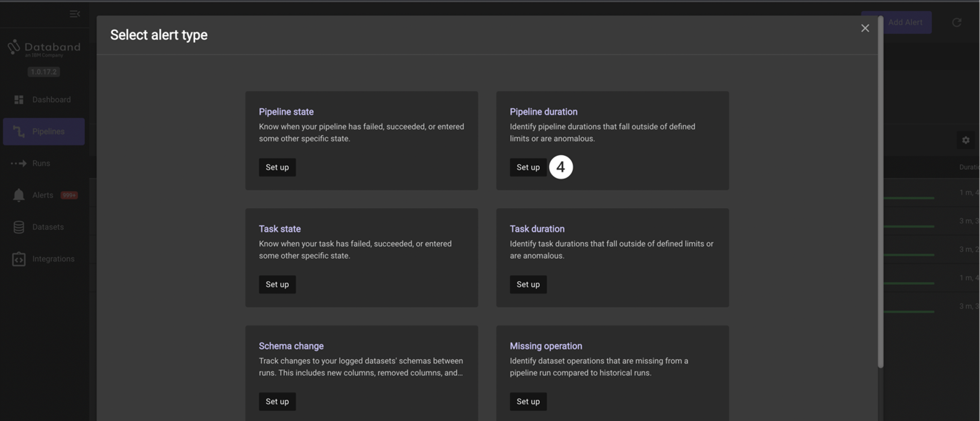Open the Dashboard icon in sidebar

[19, 100]
